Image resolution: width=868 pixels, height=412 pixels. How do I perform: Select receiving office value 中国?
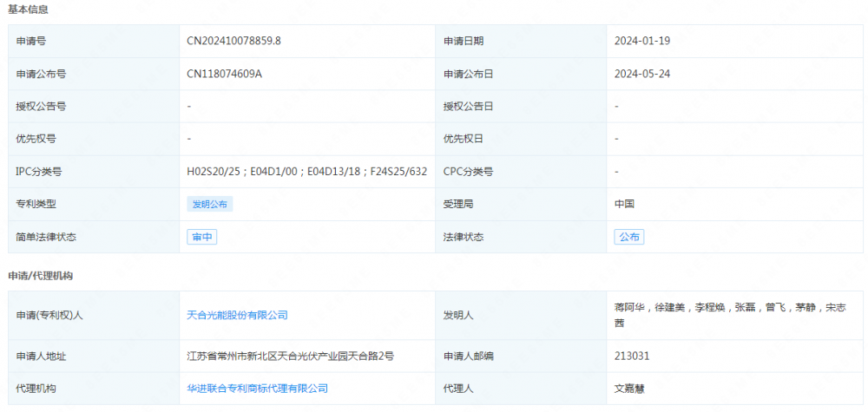pos(624,204)
